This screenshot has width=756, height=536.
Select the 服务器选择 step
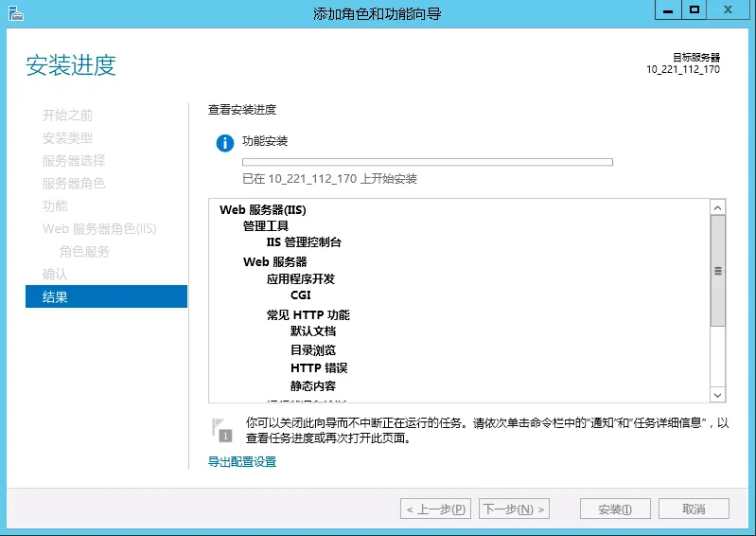[x=74, y=161]
